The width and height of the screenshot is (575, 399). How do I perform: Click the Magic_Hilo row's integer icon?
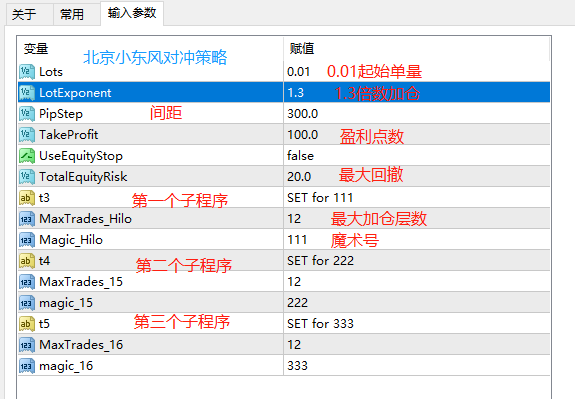pyautogui.click(x=27, y=240)
